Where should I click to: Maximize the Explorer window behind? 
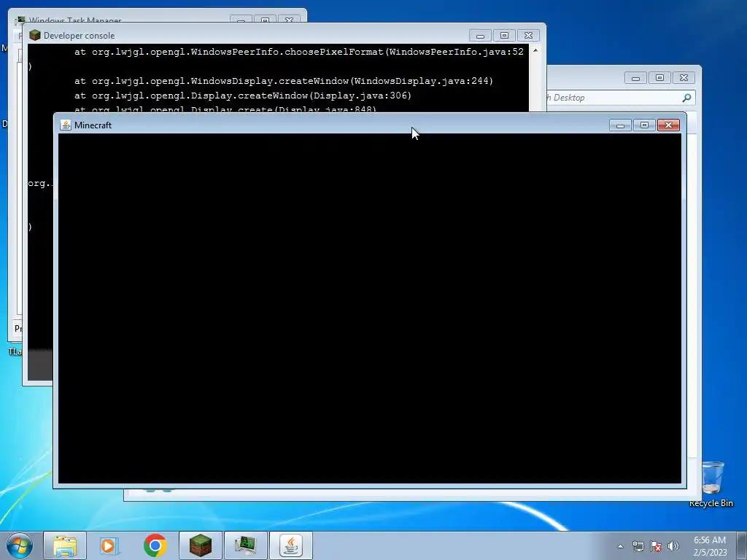pyautogui.click(x=659, y=77)
